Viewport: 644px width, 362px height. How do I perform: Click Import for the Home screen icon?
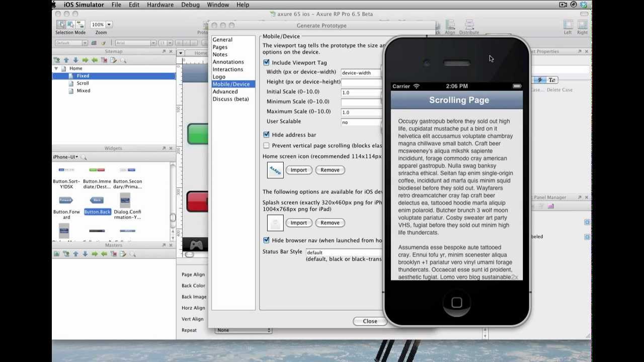tap(298, 170)
